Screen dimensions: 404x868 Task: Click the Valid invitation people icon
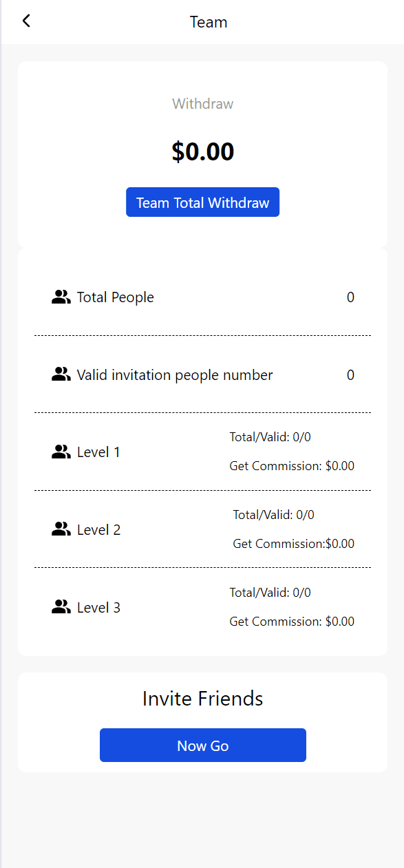click(x=61, y=374)
